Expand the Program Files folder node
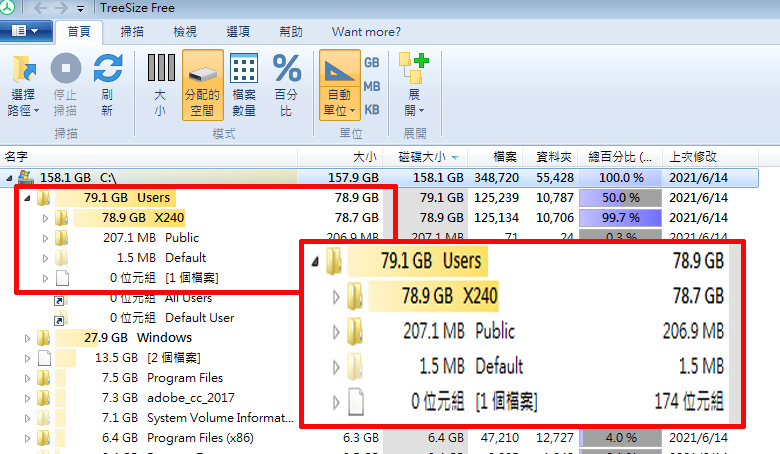Screen dimensions: 780x454 [x=27, y=378]
